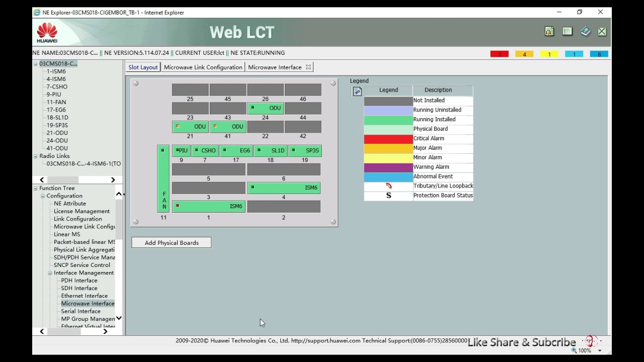The height and width of the screenshot is (362, 644).
Task: Close the Microwave Interface tab with its X
Action: coord(308,67)
